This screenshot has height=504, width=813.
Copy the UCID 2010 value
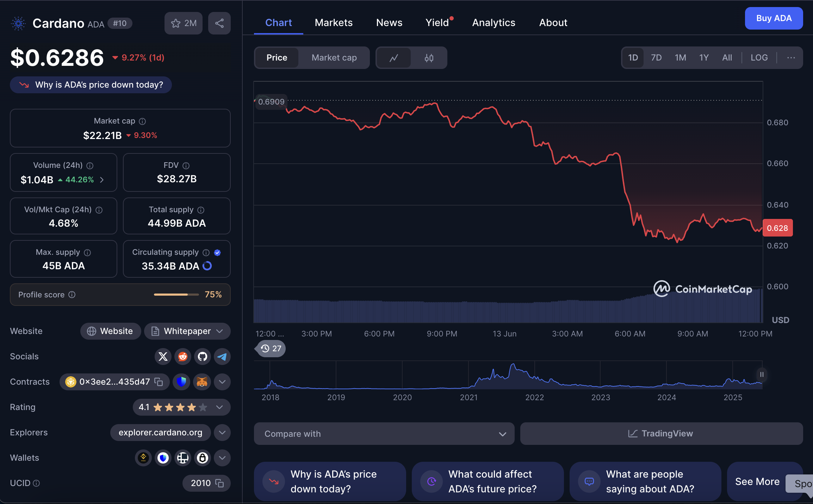pos(219,483)
